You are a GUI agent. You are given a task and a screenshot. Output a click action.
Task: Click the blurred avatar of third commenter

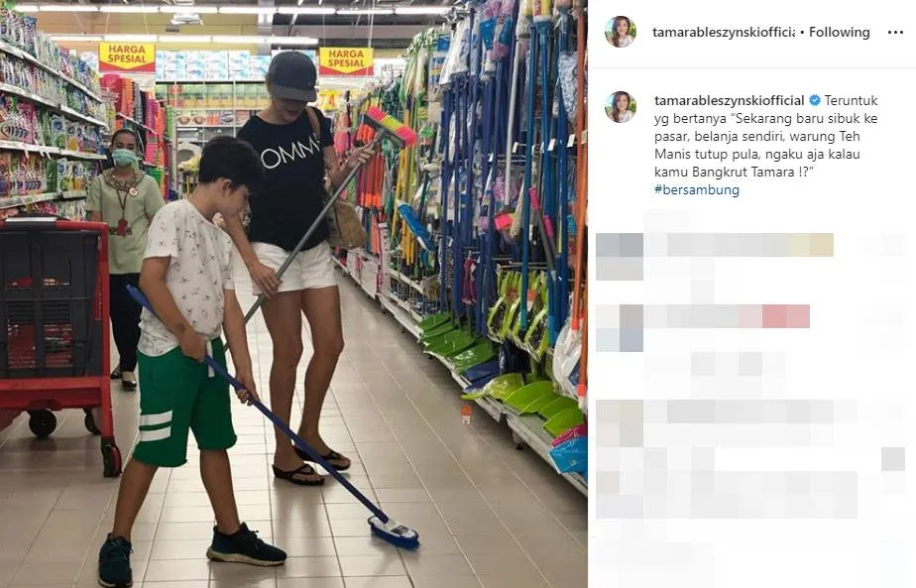[x=620, y=423]
